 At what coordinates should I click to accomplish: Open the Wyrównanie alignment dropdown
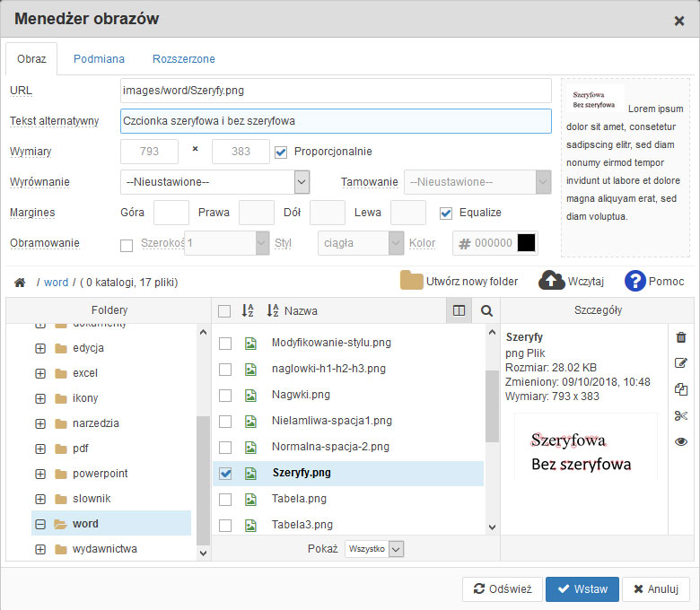click(214, 182)
